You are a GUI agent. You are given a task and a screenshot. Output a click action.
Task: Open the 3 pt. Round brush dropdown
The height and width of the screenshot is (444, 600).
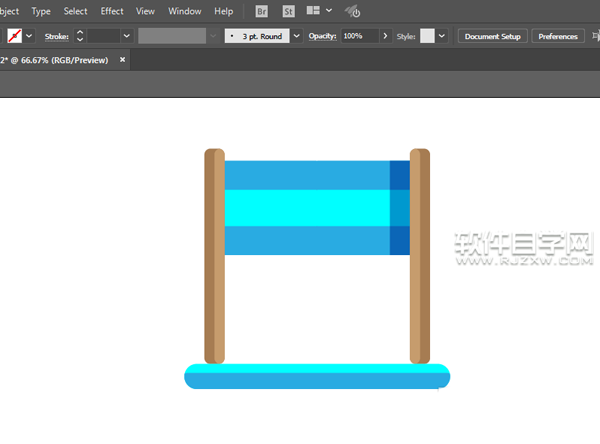click(296, 36)
